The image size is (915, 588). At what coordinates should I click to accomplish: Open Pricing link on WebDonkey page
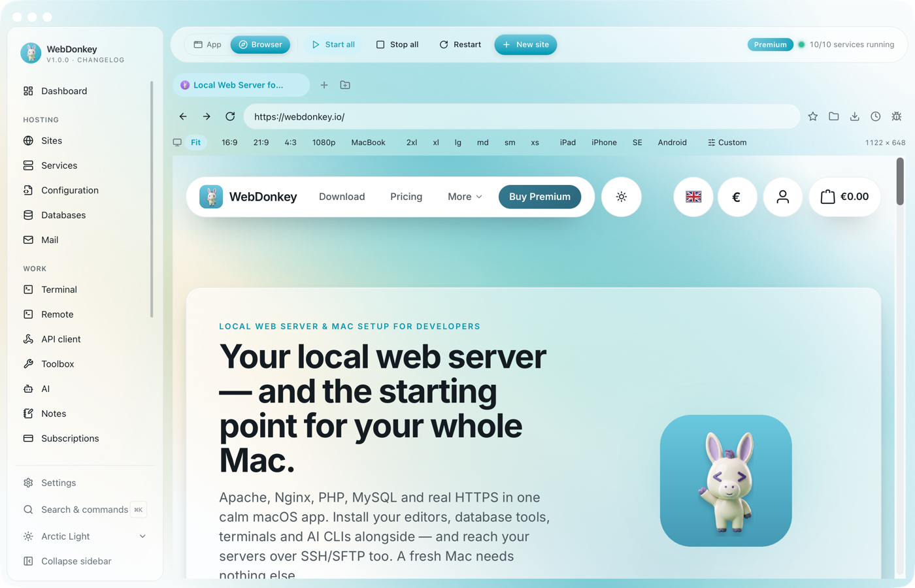[x=406, y=197]
